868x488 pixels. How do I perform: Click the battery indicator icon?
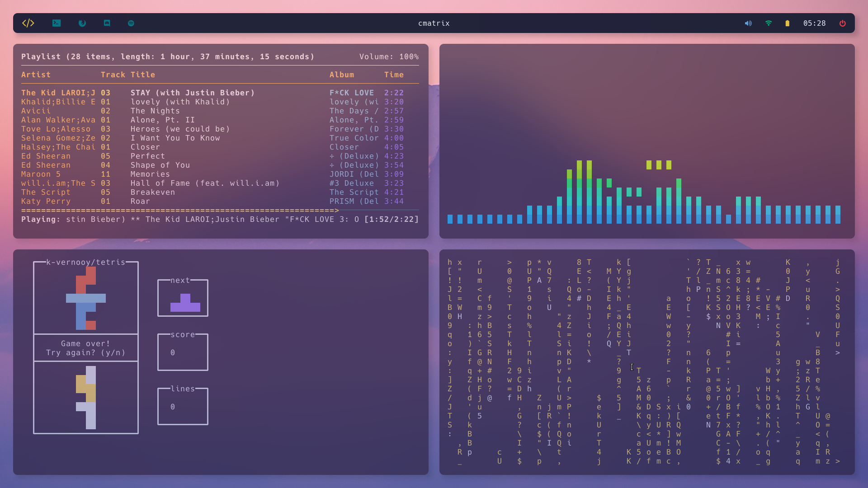tap(788, 23)
